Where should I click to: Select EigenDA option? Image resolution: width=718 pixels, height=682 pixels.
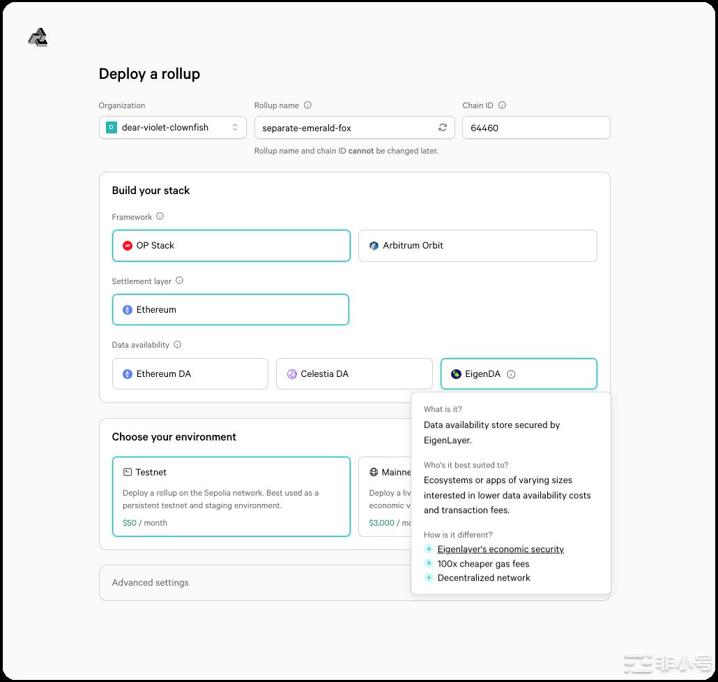point(519,374)
